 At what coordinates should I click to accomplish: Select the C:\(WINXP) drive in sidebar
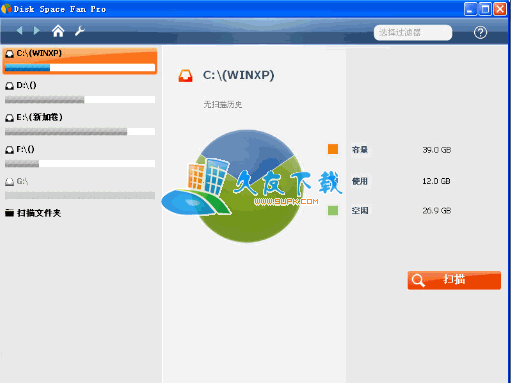(x=80, y=61)
